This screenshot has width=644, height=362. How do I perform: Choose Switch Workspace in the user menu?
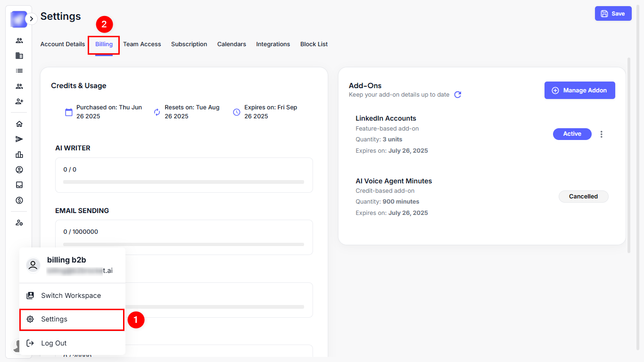[71, 296]
